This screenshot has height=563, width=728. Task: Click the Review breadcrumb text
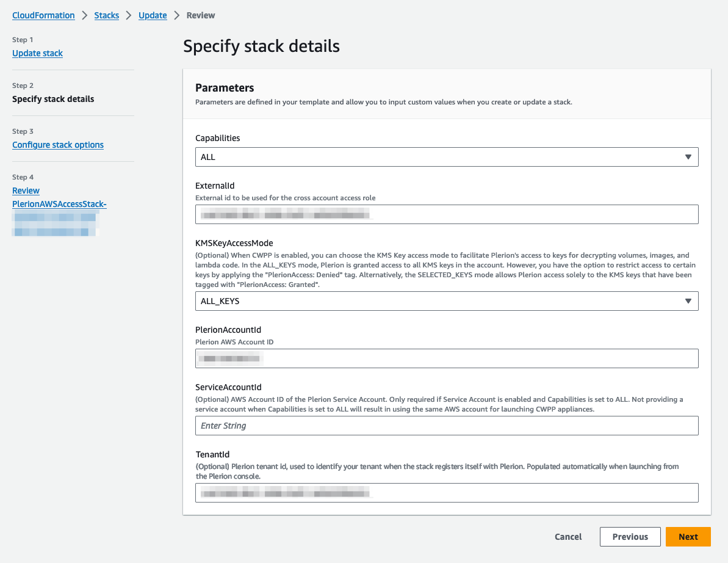click(201, 15)
